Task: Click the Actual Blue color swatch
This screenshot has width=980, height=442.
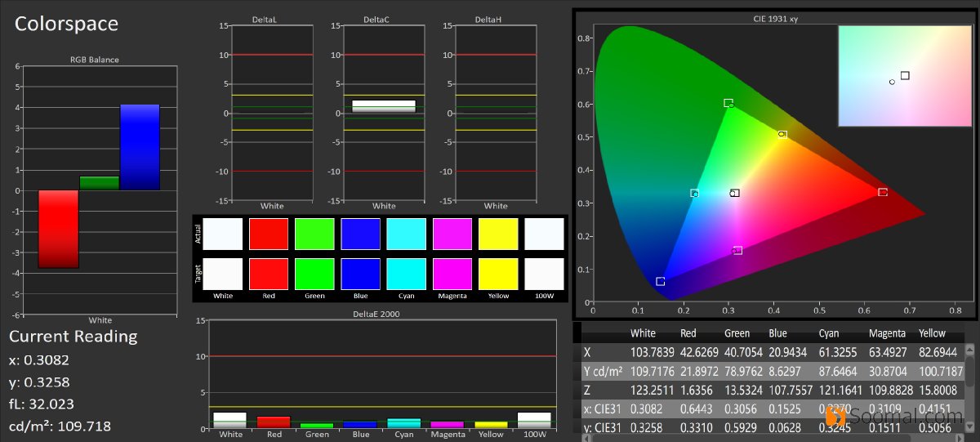Action: point(360,234)
